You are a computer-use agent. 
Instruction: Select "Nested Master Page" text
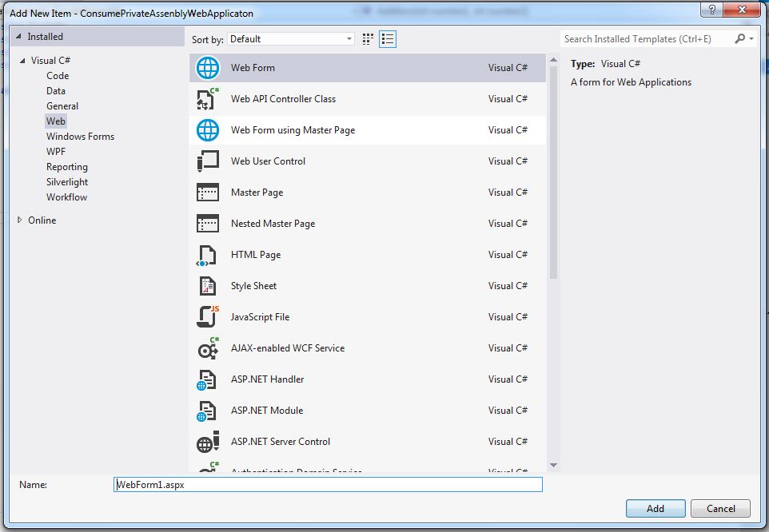(273, 224)
